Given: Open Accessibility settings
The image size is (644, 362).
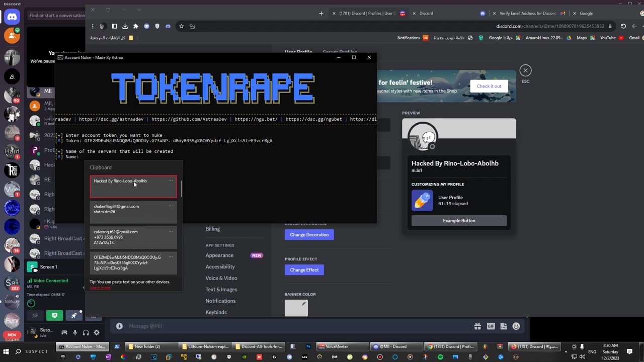Looking at the screenshot, I should tap(220, 266).
